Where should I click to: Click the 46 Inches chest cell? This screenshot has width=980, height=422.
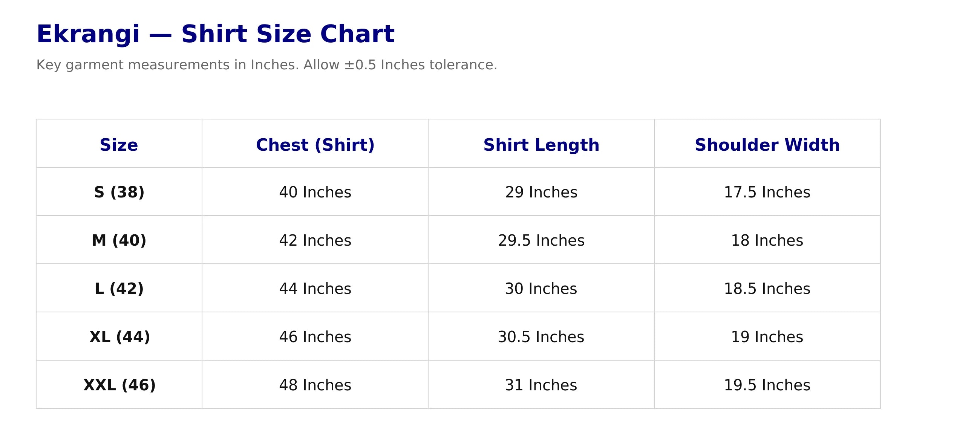[315, 337]
